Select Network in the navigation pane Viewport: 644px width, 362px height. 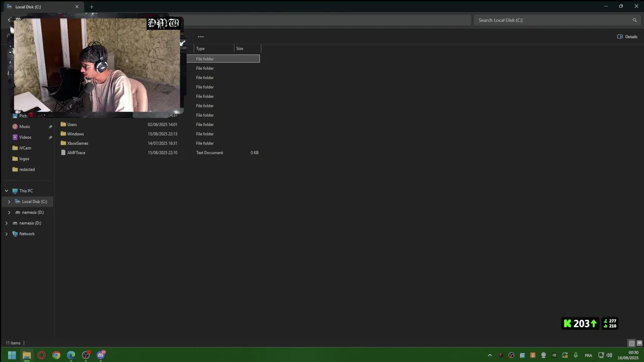(27, 234)
